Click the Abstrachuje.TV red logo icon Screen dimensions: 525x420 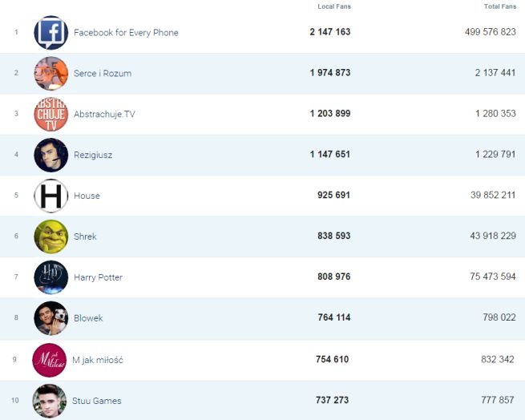(x=51, y=115)
